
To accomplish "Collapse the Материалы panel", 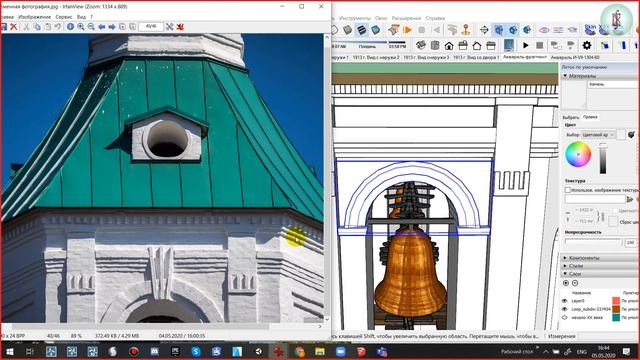I will [599, 76].
